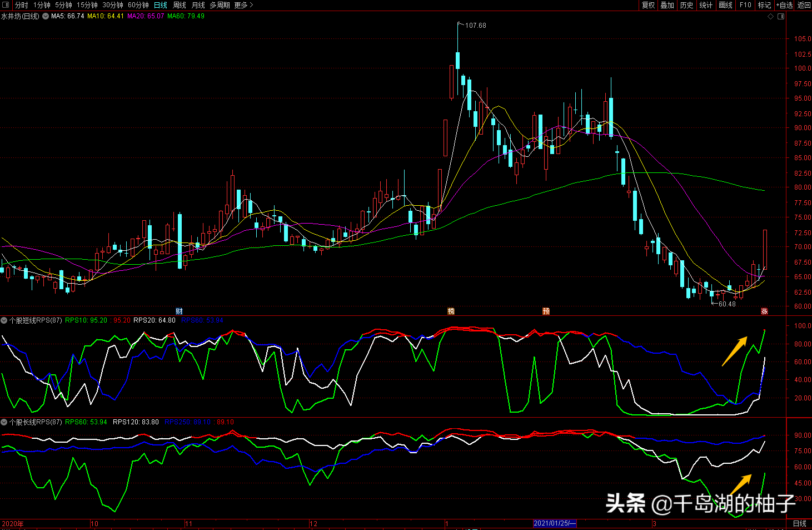Activate the 画线 drawing tool

pos(726,5)
